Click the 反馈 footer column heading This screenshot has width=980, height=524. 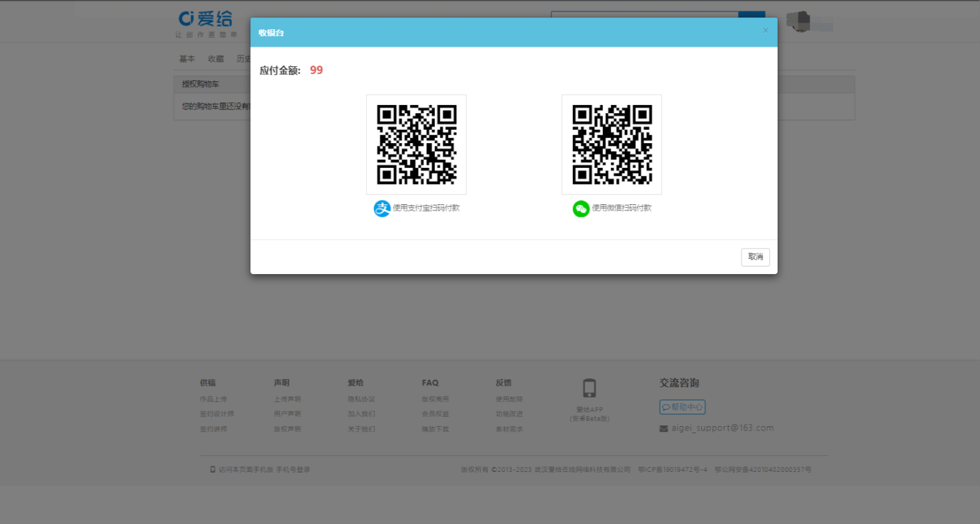tap(504, 383)
